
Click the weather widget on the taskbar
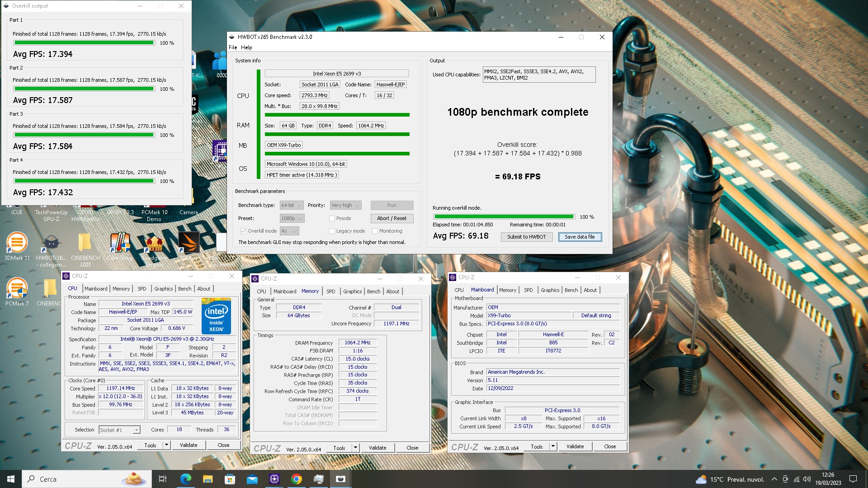[730, 479]
